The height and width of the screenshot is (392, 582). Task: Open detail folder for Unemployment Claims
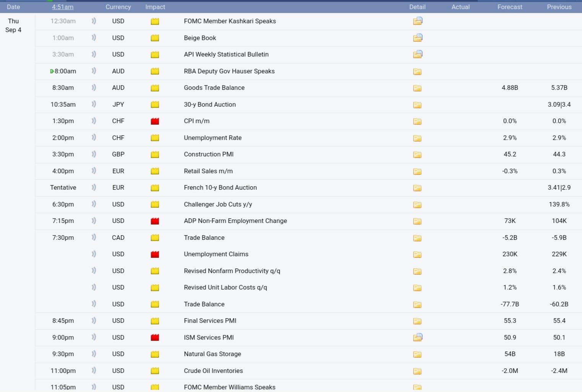tap(417, 254)
